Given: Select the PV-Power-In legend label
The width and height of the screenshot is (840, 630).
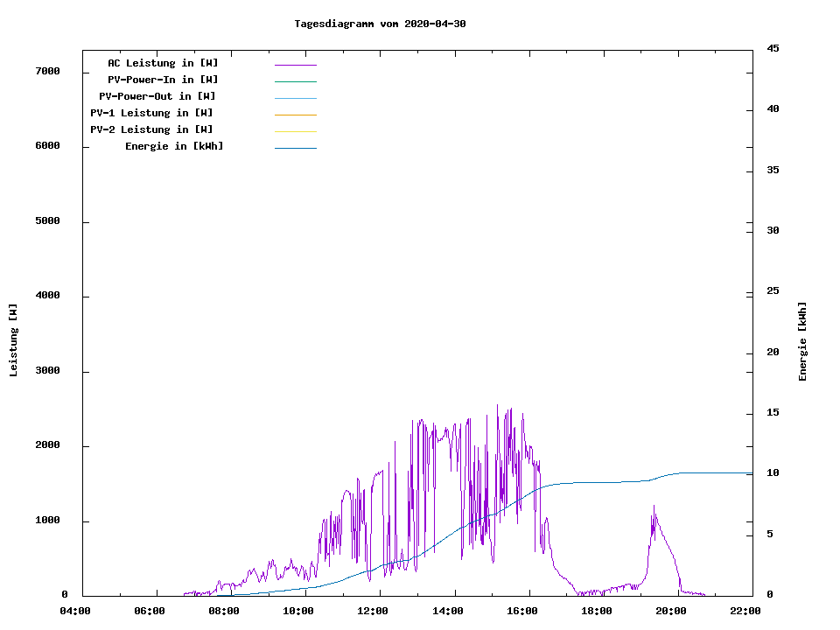Looking at the screenshot, I should (163, 80).
